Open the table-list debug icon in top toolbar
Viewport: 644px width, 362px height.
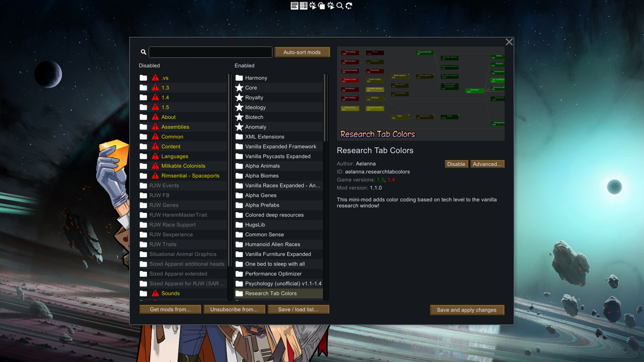[x=304, y=6]
